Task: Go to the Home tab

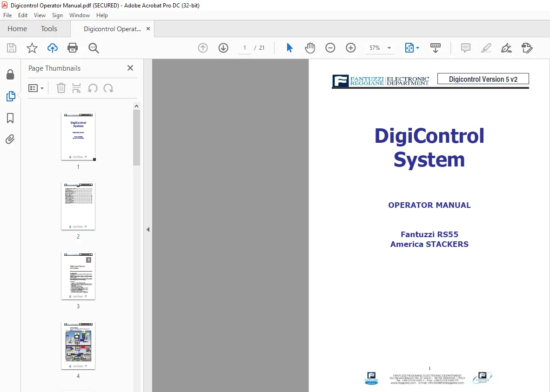Action: [17, 29]
